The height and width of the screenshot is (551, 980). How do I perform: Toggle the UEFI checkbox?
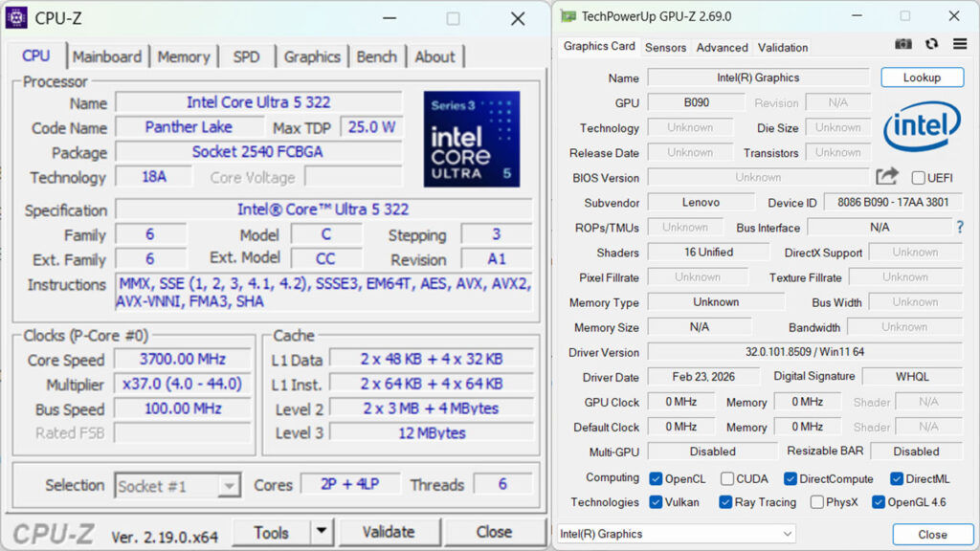pyautogui.click(x=918, y=178)
